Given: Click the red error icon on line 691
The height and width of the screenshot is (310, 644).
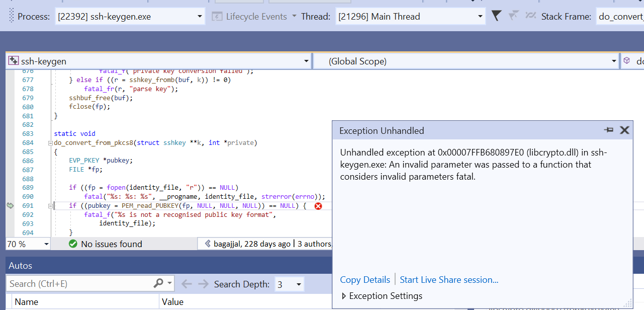Looking at the screenshot, I should pos(318,206).
